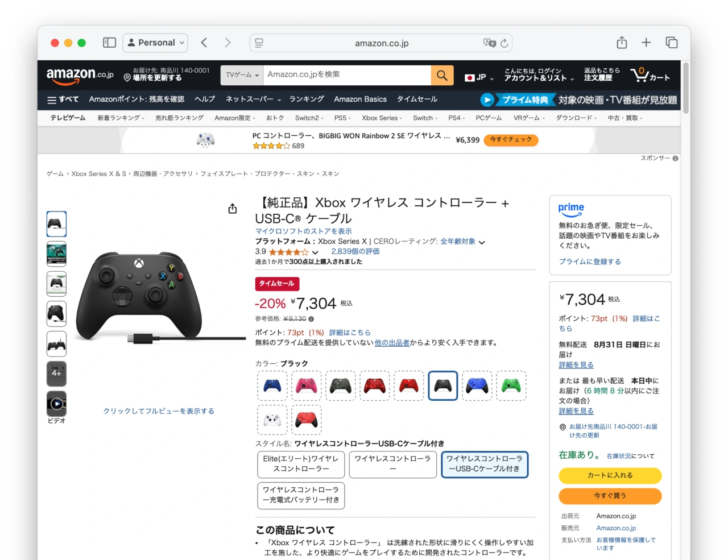Click the カートに入れる button
Image resolution: width=728 pixels, height=560 pixels.
[x=610, y=475]
